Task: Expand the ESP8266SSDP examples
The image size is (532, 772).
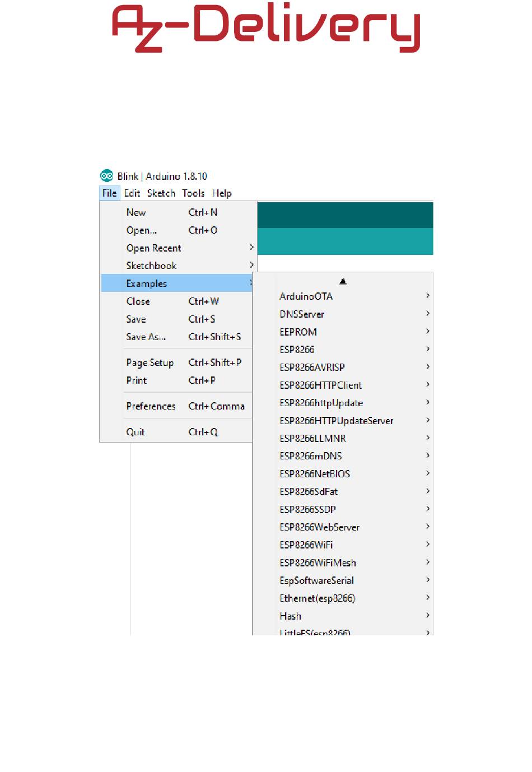Action: 343,509
